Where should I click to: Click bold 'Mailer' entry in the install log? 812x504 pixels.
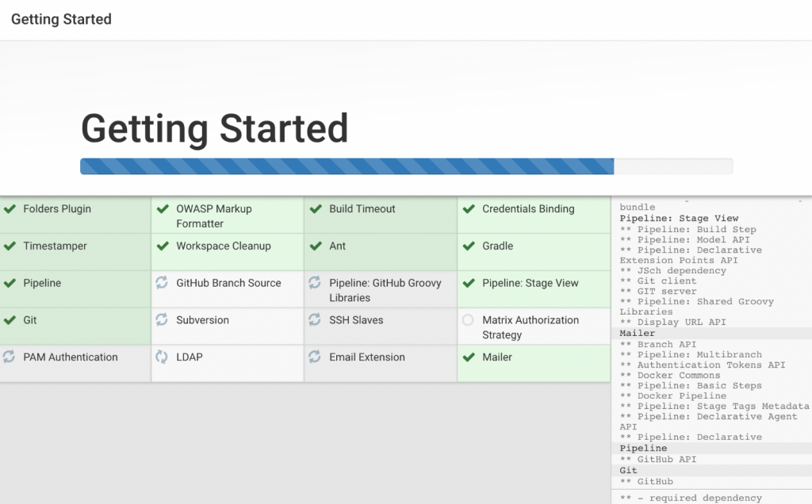tap(638, 334)
